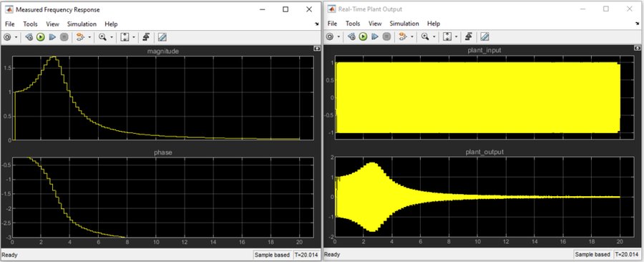The image size is (644, 262).
Task: Click signal highlight icon in Real-Time Plant Output
Action: coord(402,37)
